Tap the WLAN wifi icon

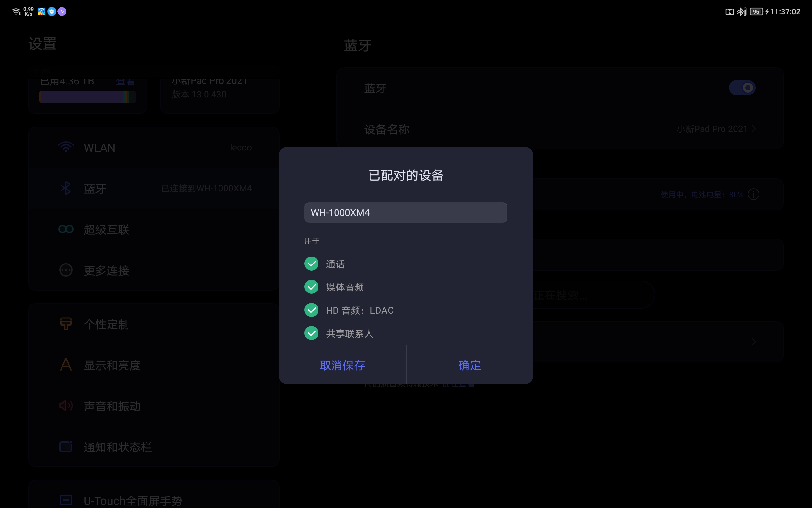pyautogui.click(x=66, y=147)
